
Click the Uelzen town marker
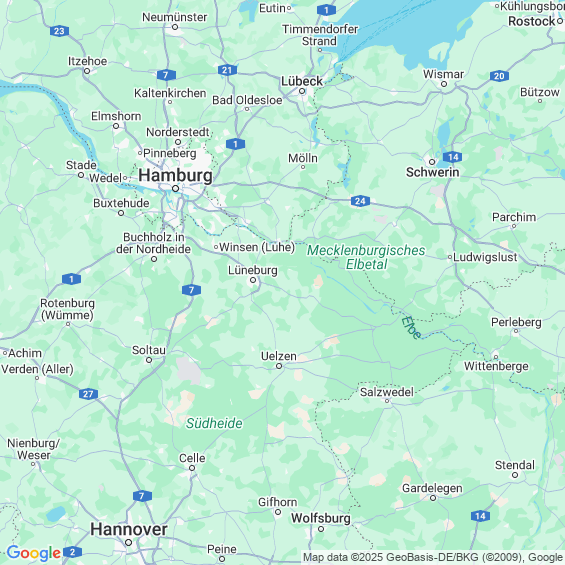(279, 366)
